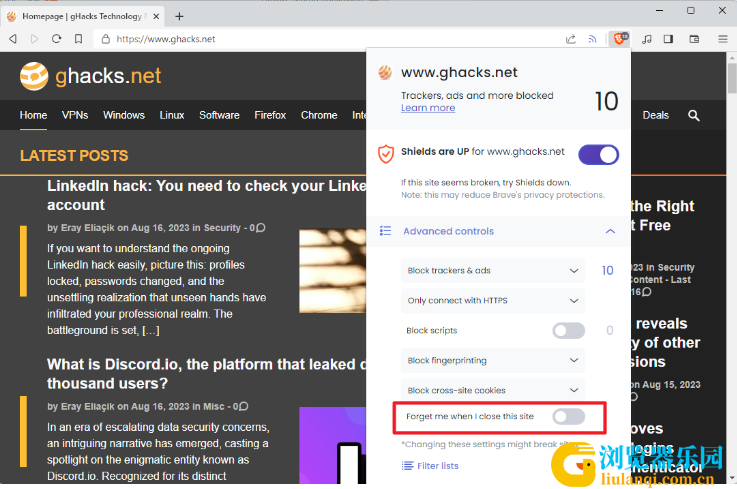Open a new tab with plus button
Viewport: 737px width, 489px height.
pos(179,16)
